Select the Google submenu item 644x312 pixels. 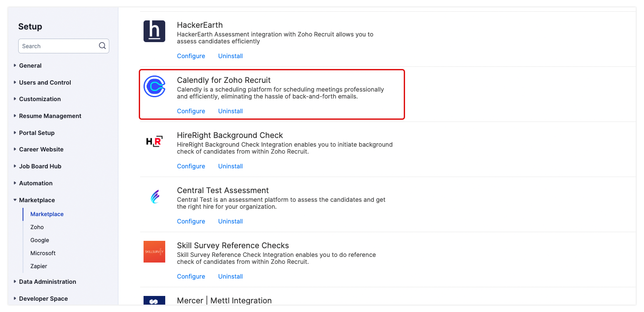click(x=39, y=240)
